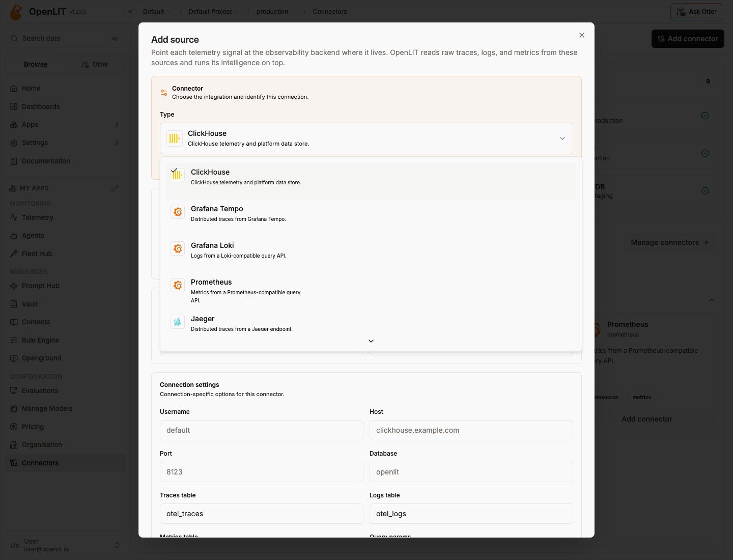The image size is (733, 560).
Task: Open Default organisation breadcrumb dropdown
Action: pos(157,12)
